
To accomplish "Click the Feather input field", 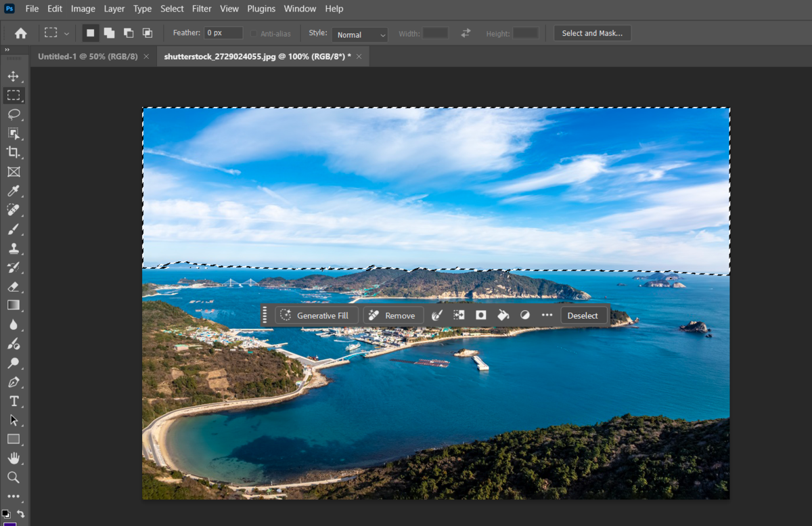I will [x=223, y=33].
